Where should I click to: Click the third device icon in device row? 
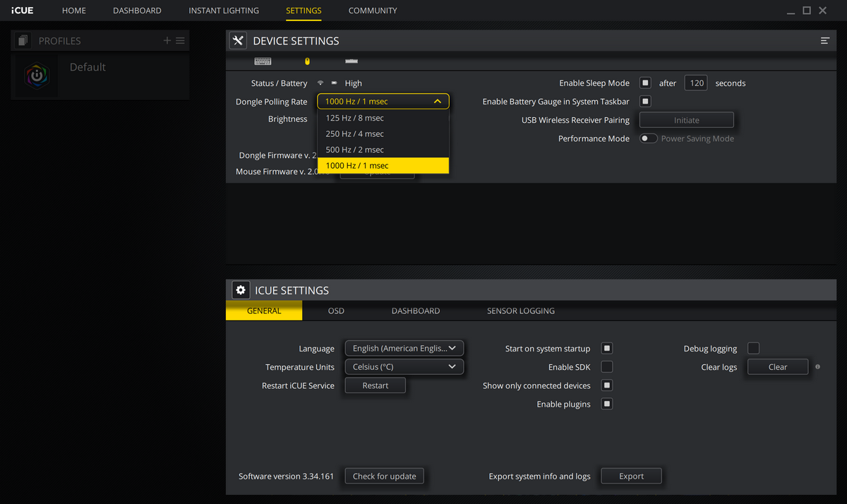(352, 61)
